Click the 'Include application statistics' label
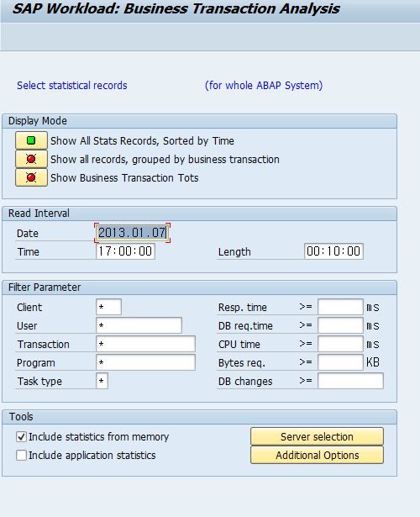420x517 pixels. [92, 456]
